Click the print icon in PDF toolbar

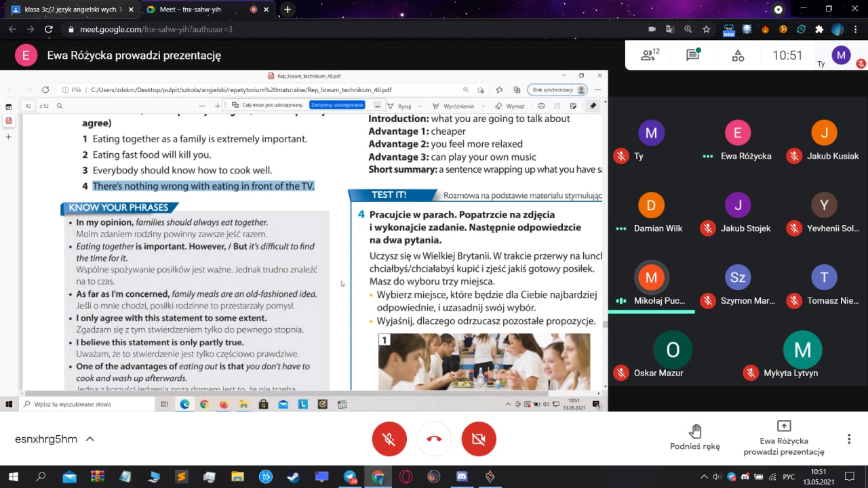(x=541, y=106)
